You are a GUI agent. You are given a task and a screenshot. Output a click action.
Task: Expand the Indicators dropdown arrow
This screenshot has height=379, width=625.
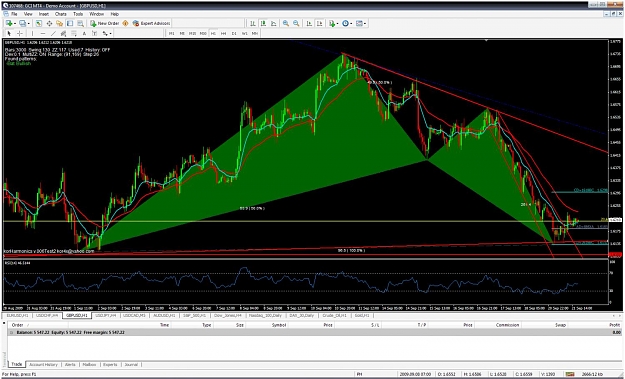click(x=338, y=24)
